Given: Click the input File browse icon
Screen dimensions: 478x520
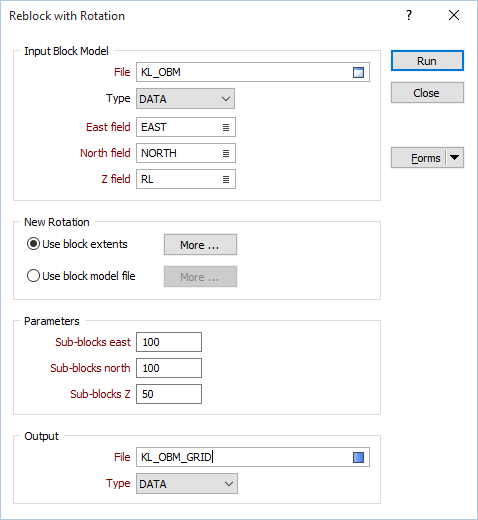Looking at the screenshot, I should pos(358,72).
